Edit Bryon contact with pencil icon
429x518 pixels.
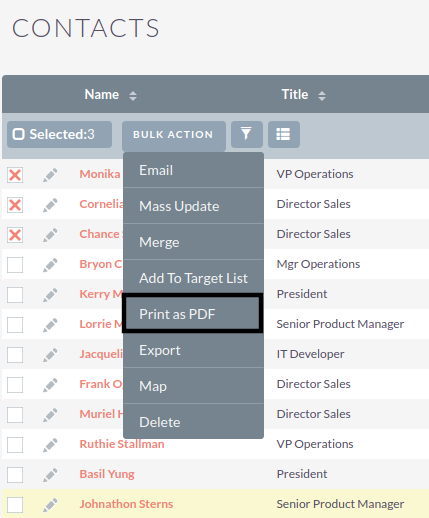[x=50, y=265]
